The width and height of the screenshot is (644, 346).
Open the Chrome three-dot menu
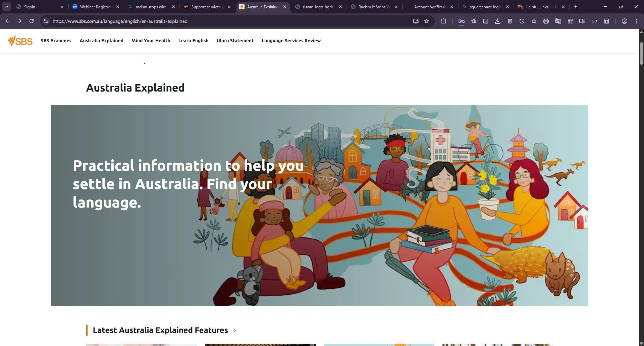pos(637,21)
